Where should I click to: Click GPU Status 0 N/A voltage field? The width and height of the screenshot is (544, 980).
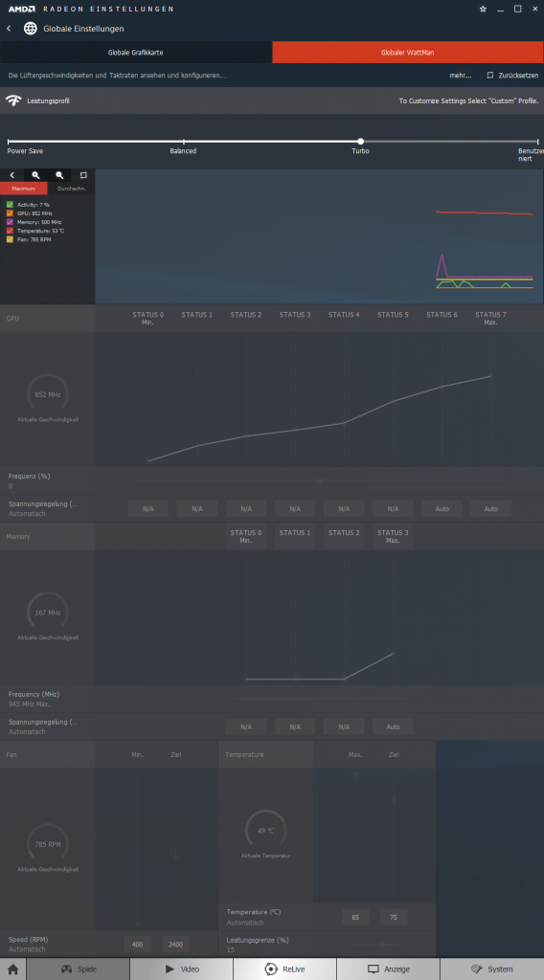[x=148, y=509]
